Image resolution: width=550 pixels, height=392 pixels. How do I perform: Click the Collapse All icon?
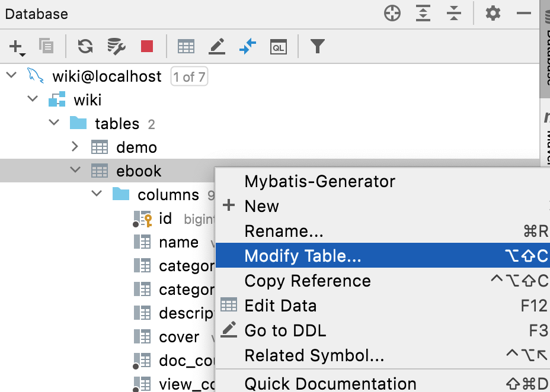[x=454, y=14]
